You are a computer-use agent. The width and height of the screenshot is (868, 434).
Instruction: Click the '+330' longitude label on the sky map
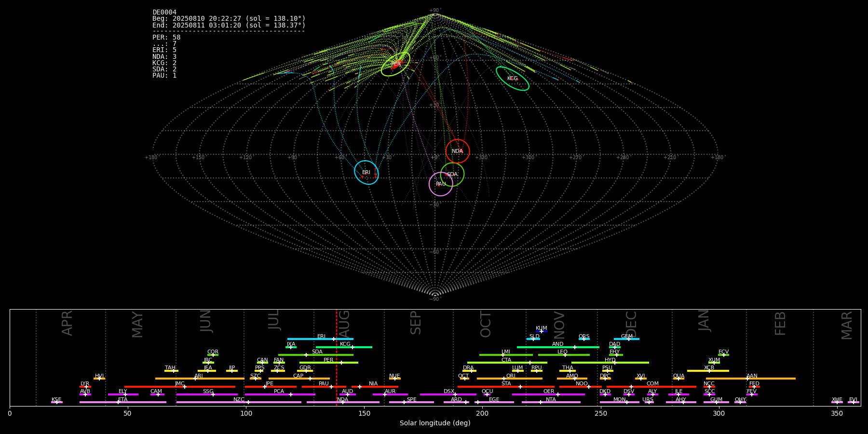coord(481,157)
